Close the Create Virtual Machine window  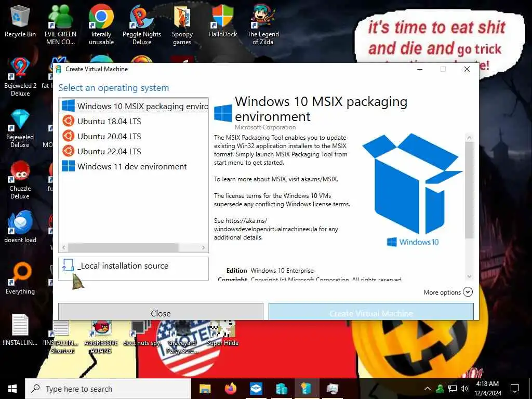pos(467,69)
